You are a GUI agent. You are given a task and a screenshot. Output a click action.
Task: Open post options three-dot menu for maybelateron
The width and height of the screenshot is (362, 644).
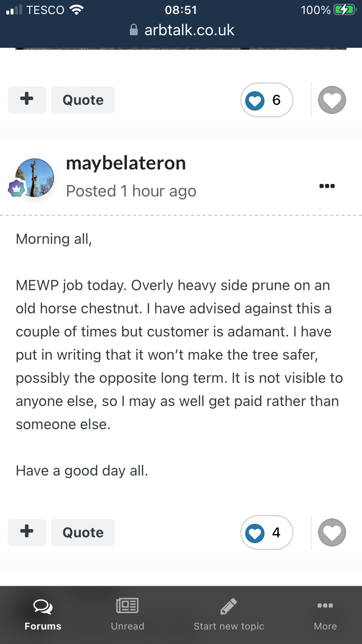click(x=327, y=186)
